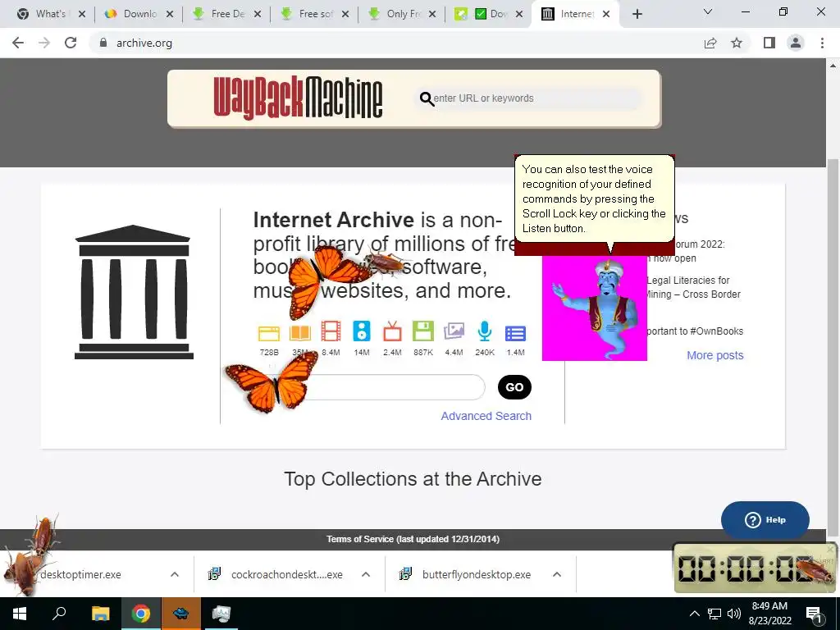Click the share page icon in address bar
Image resolution: width=840 pixels, height=630 pixels.
[x=710, y=43]
